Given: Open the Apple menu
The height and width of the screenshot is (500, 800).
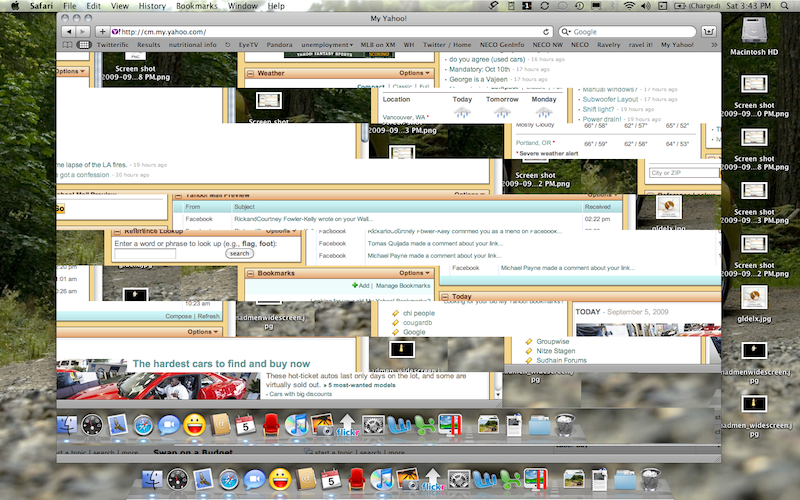Looking at the screenshot, I should pyautogui.click(x=15, y=6).
